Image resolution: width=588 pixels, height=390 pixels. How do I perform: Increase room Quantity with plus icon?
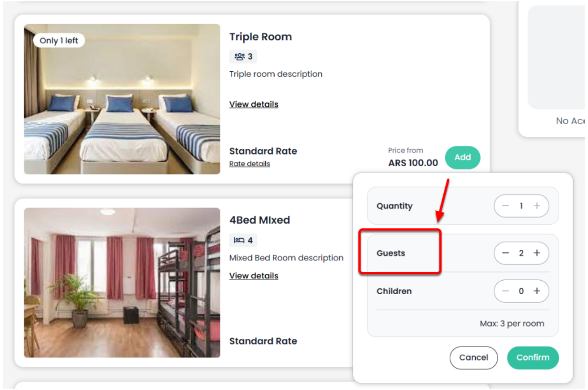coord(537,206)
